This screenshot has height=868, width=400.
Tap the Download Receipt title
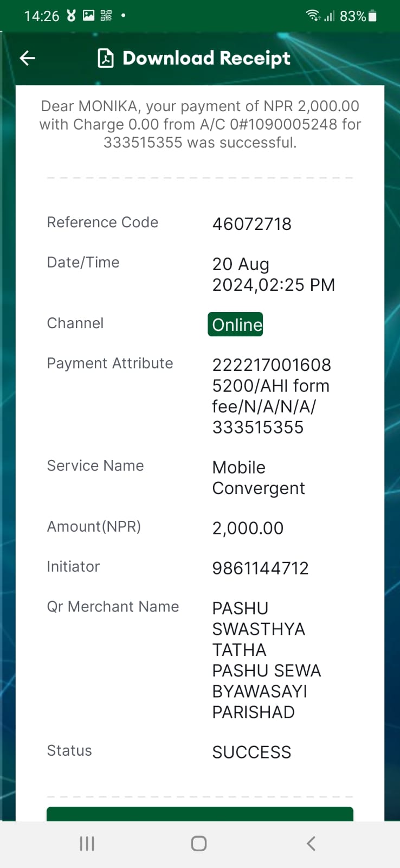pos(207,58)
